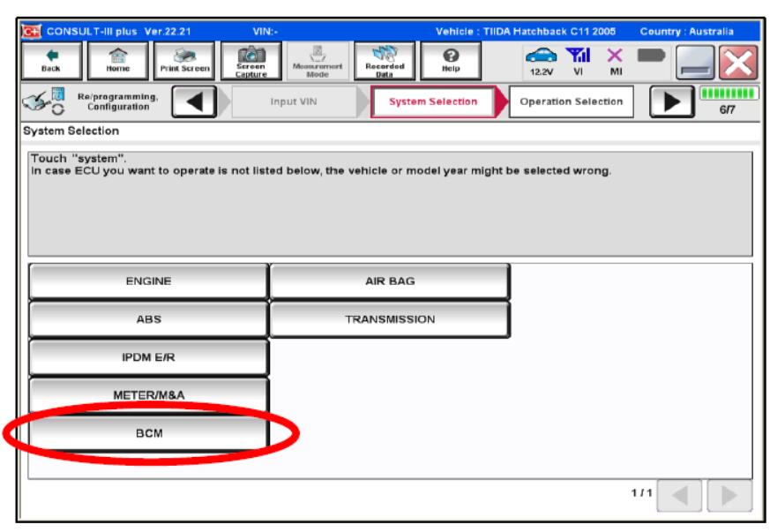Click the CONSULT-III plus logo icon
770x532 pixels.
[x=32, y=32]
